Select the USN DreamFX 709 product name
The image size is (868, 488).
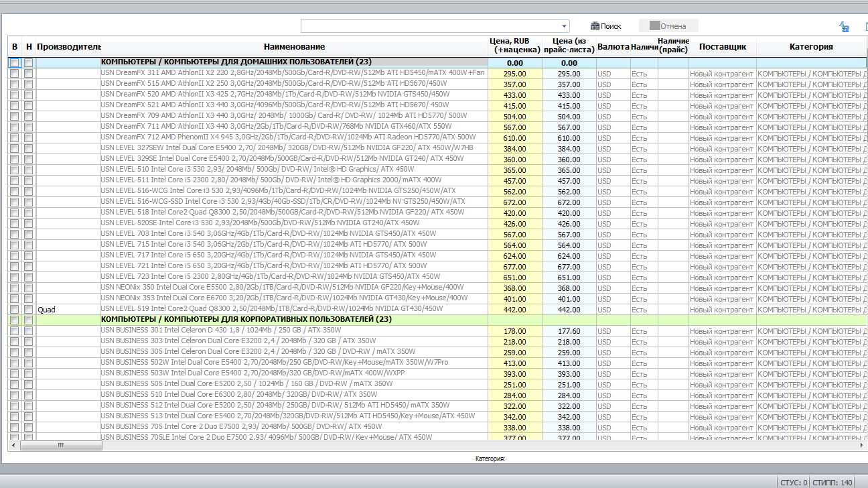[284, 116]
